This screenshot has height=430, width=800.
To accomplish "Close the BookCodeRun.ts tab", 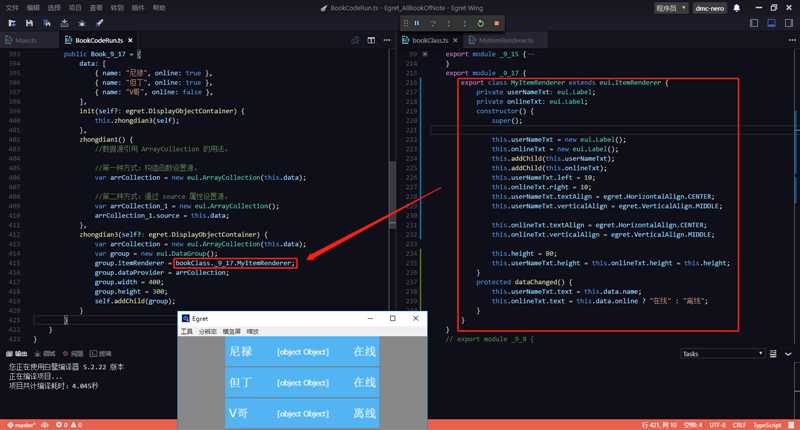I will pyautogui.click(x=130, y=40).
